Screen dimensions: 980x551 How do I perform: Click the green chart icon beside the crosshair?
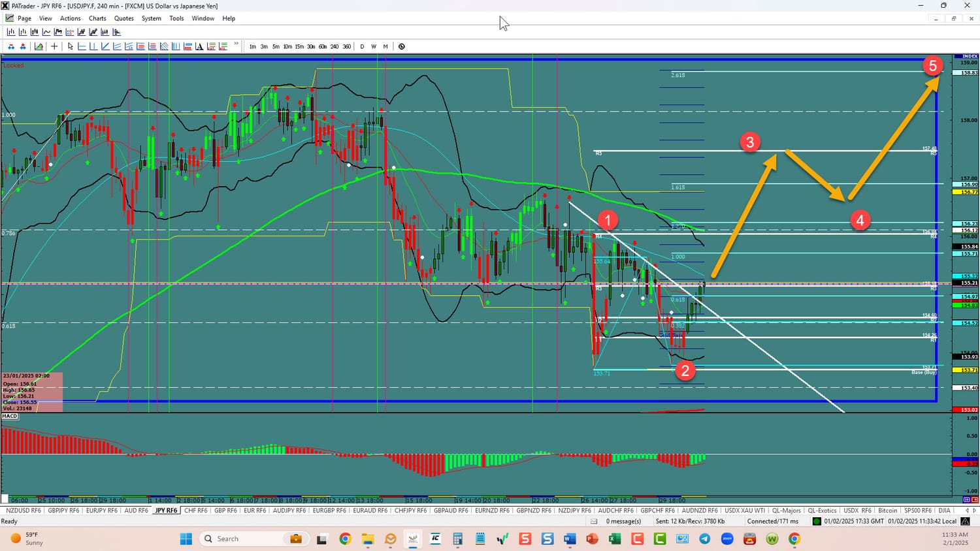click(39, 46)
